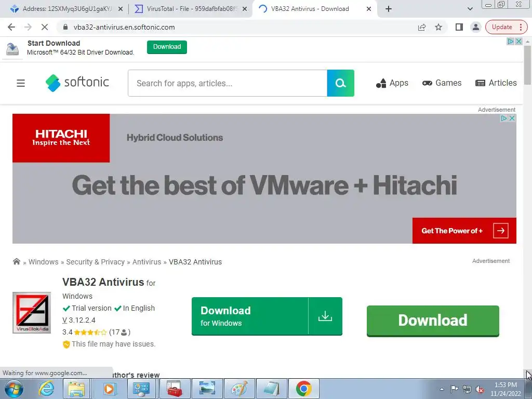This screenshot has height=399, width=532.
Task: Click the search magnifier button
Action: pos(341,83)
